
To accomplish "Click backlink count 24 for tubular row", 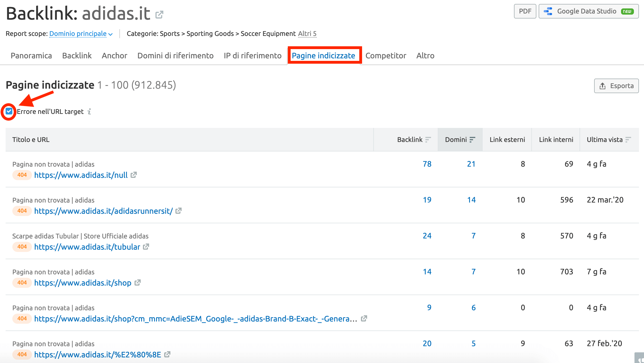I will (x=427, y=236).
